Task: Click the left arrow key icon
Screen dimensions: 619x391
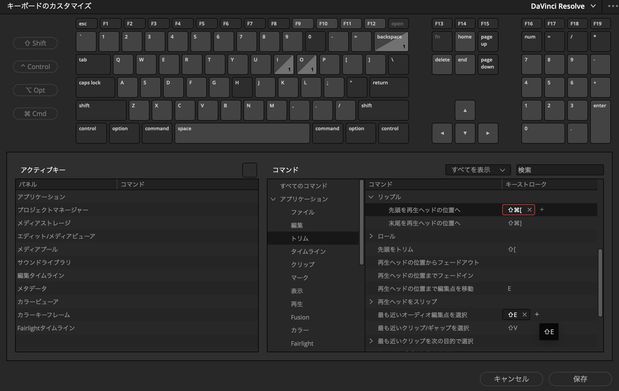Action: [x=442, y=133]
